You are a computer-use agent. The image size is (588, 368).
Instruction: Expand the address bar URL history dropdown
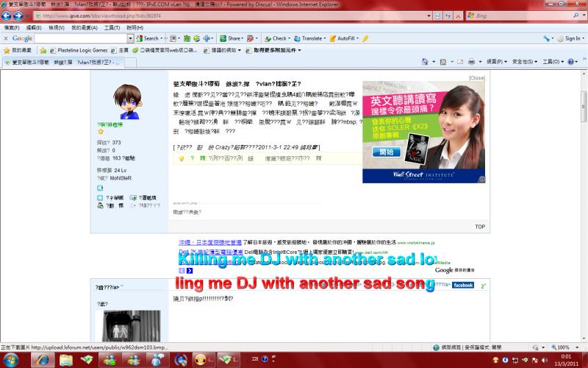point(429,15)
